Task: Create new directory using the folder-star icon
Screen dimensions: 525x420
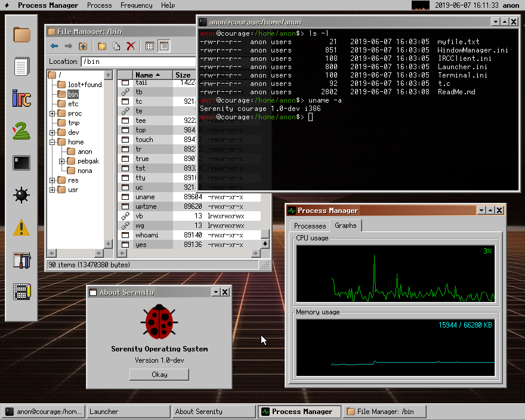Action: pyautogui.click(x=102, y=46)
